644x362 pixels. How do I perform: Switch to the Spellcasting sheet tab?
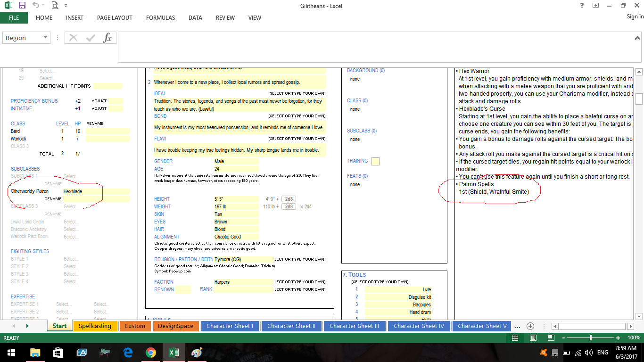(95, 326)
